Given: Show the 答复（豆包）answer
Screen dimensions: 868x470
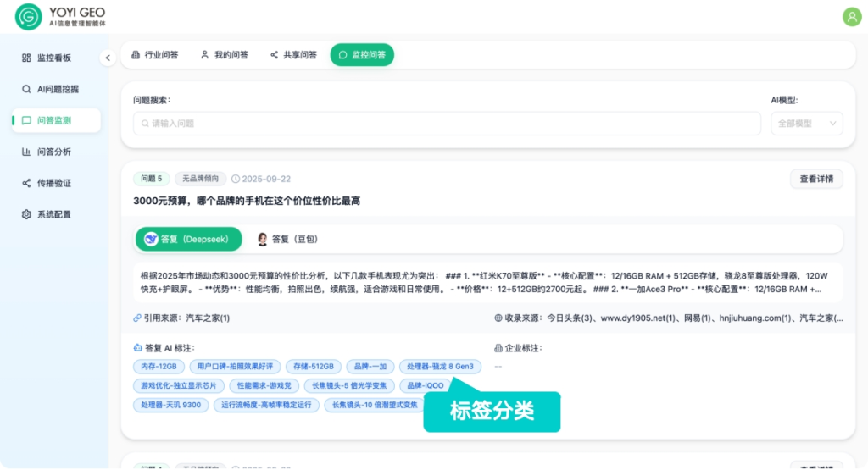Looking at the screenshot, I should click(x=287, y=240).
